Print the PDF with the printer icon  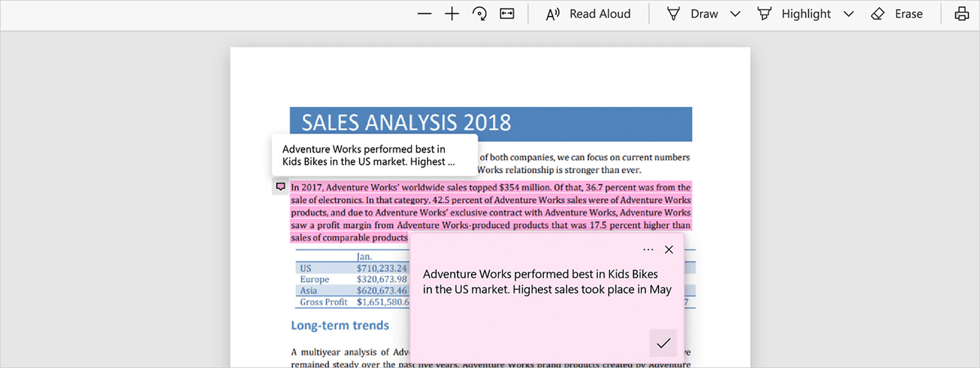pyautogui.click(x=962, y=13)
